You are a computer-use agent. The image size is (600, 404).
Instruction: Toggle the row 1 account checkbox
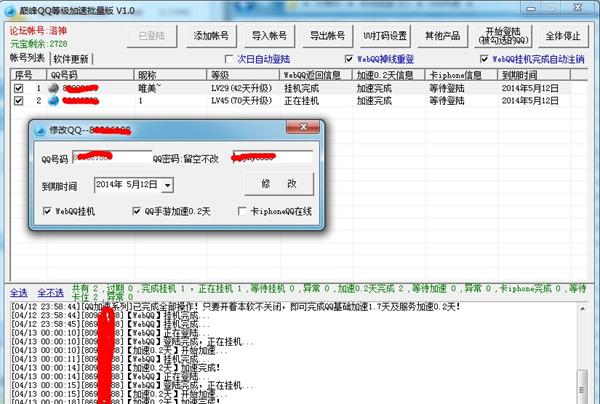[x=18, y=88]
